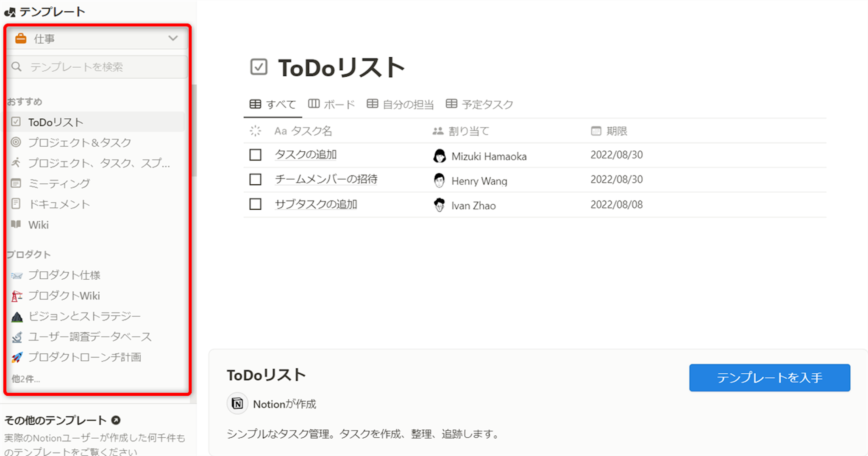Click the target icon for プロジェクト＆タスク
868x456 pixels.
click(16, 142)
